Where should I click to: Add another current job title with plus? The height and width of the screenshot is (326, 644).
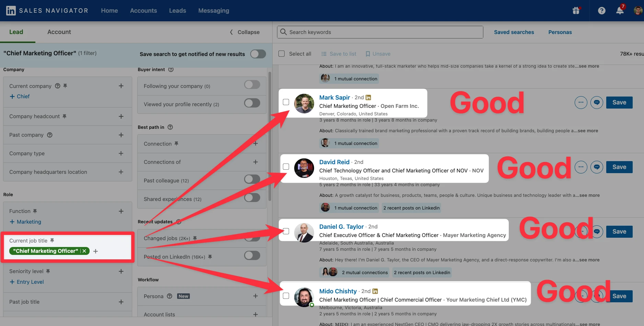pos(95,251)
